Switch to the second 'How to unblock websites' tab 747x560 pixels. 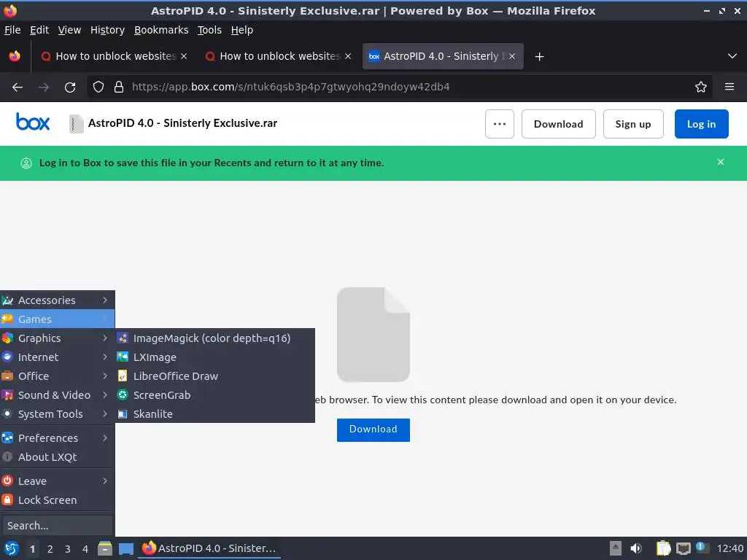click(x=279, y=56)
